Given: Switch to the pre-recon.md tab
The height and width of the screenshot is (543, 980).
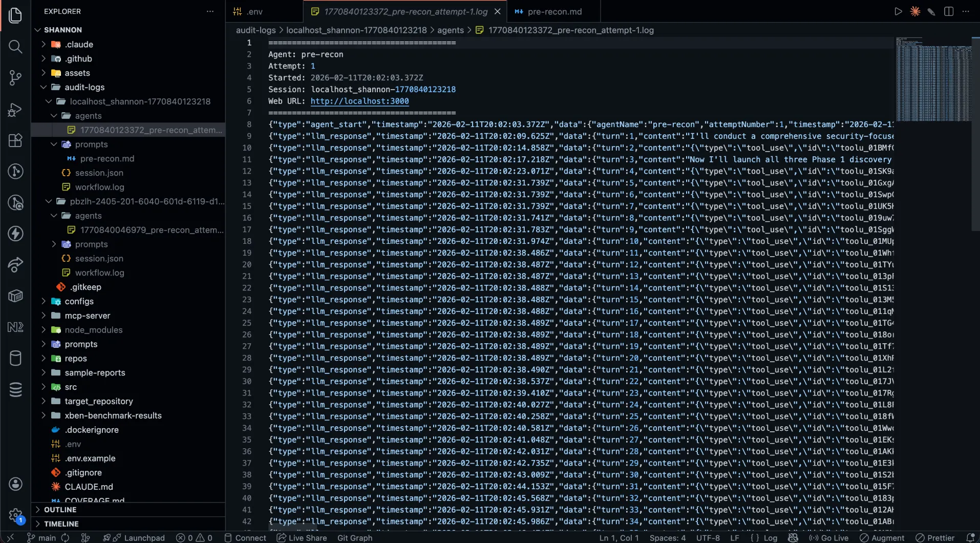Looking at the screenshot, I should pos(554,11).
